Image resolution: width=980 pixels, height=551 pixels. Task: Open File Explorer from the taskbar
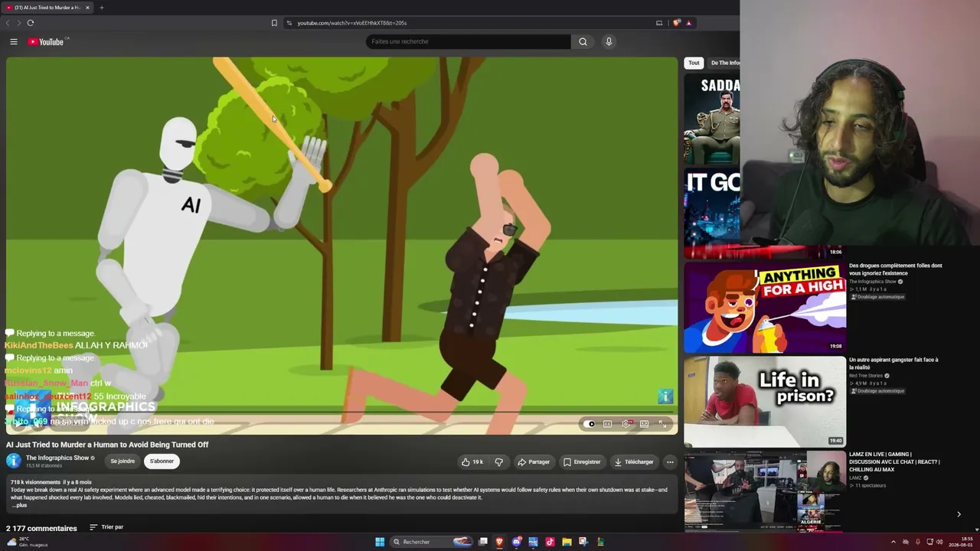pyautogui.click(x=567, y=542)
